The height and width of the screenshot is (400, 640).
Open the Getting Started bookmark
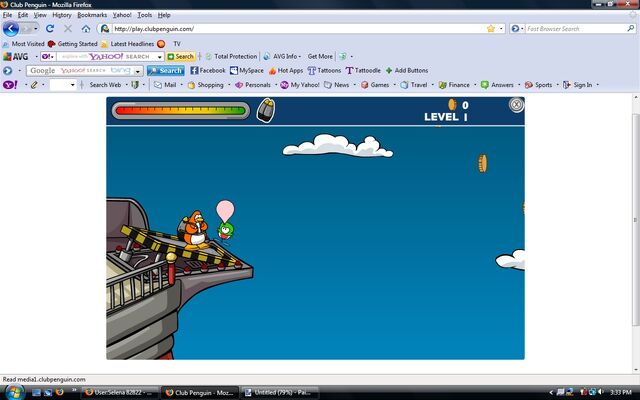click(x=73, y=44)
